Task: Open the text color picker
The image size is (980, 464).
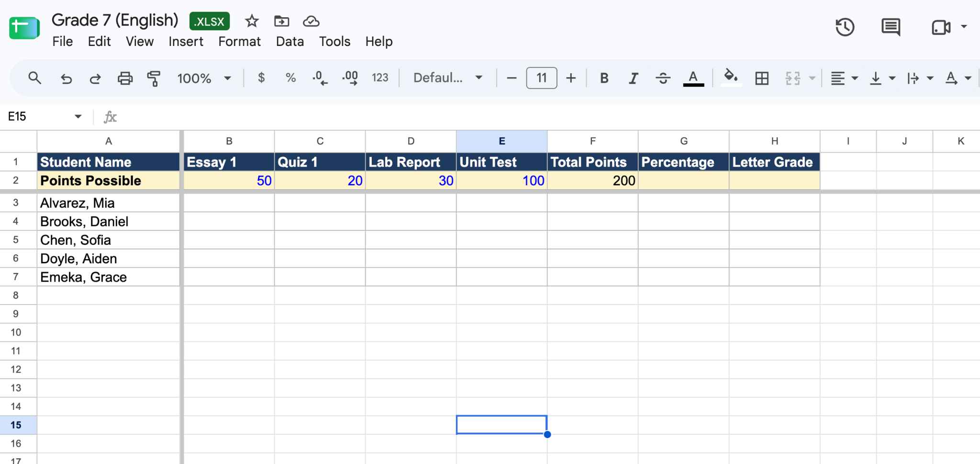Action: click(x=693, y=78)
